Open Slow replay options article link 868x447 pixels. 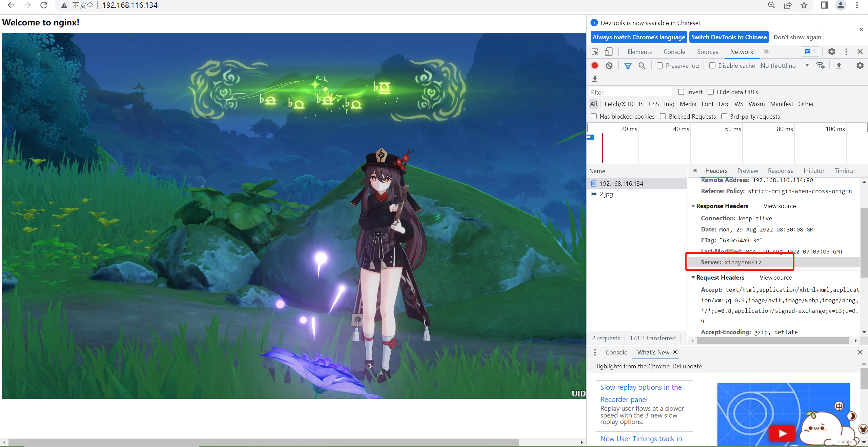(641, 393)
